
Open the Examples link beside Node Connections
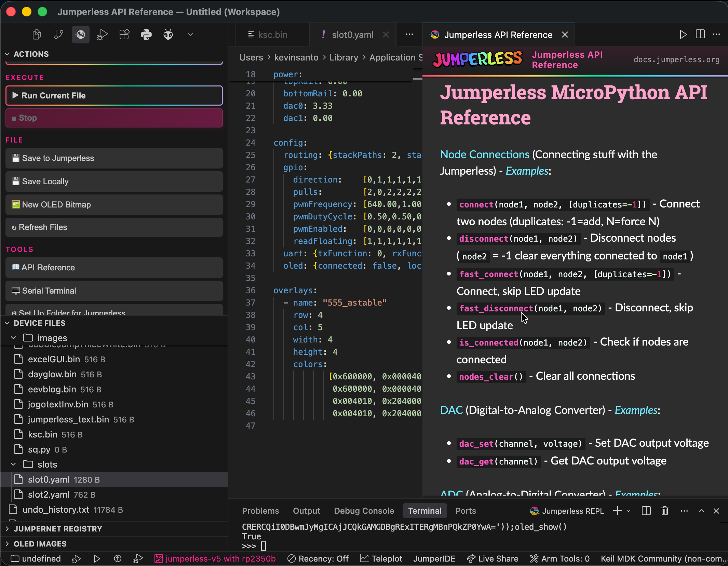(527, 171)
